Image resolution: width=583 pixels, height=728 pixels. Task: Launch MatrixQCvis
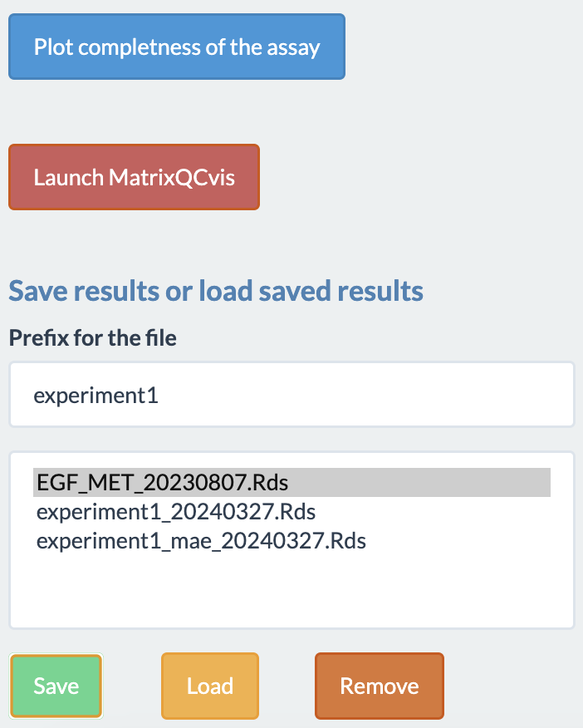[x=134, y=177]
